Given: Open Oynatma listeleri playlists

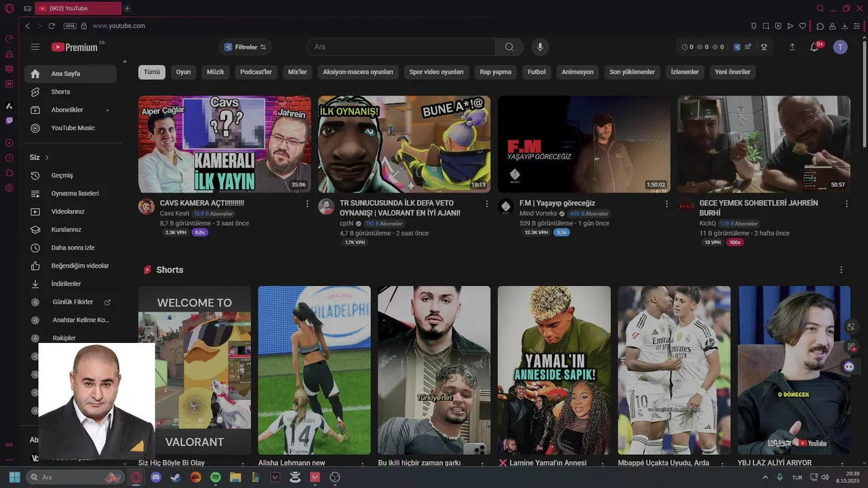Looking at the screenshot, I should pos(71,194).
